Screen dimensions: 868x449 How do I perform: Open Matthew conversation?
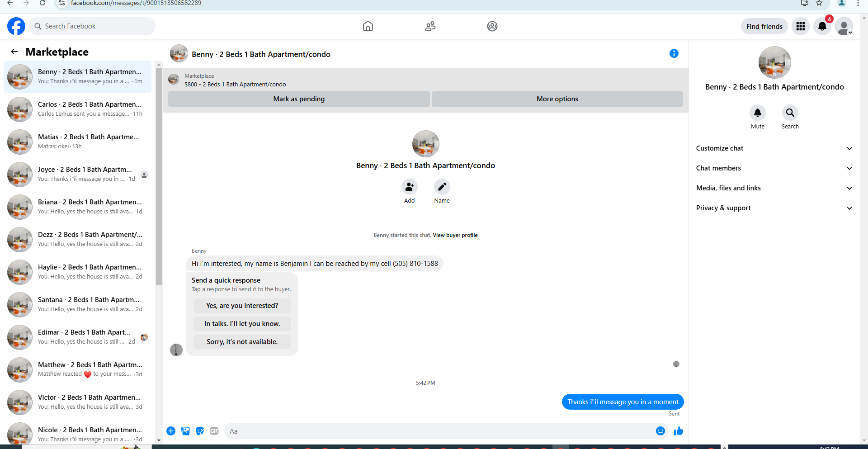tap(78, 369)
